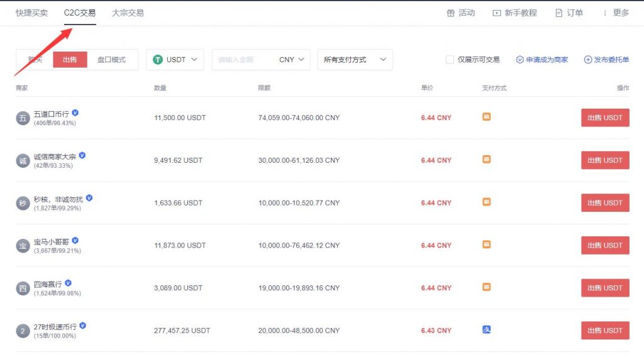This screenshot has height=357, width=644.
Task: Sell USDT to 27时极速币行
Action: [605, 331]
